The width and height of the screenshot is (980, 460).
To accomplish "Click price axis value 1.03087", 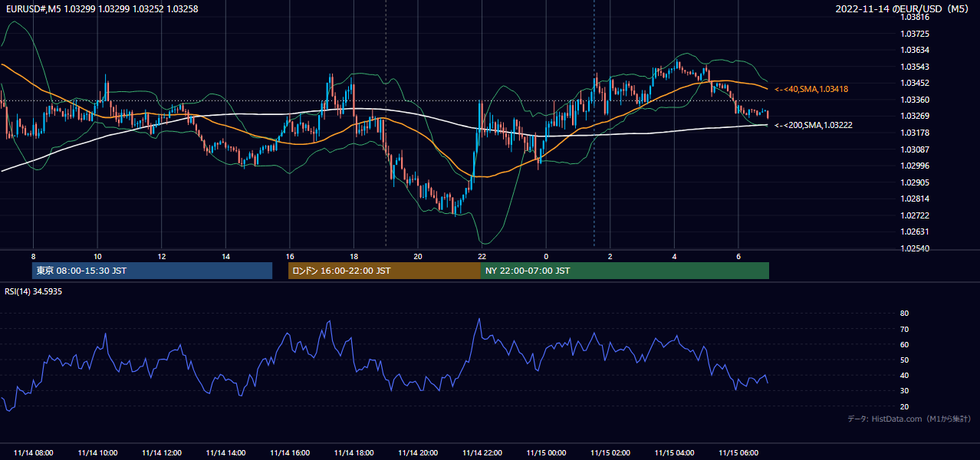I will (x=915, y=149).
